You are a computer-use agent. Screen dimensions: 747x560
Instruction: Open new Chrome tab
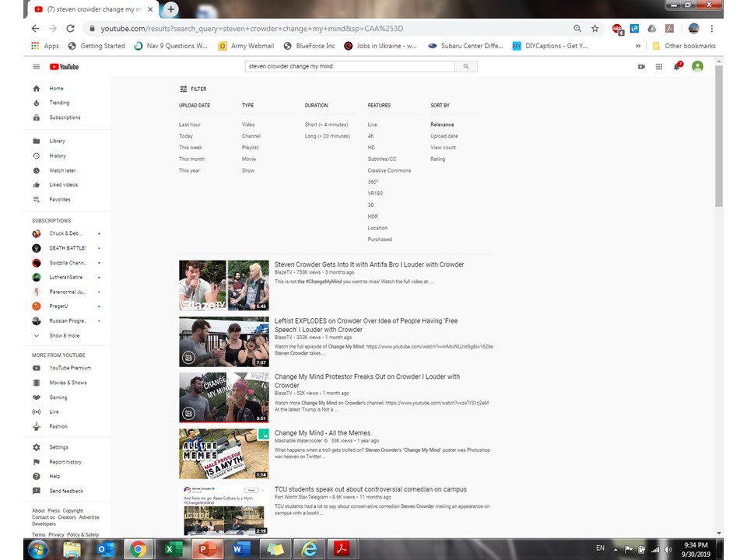(170, 9)
